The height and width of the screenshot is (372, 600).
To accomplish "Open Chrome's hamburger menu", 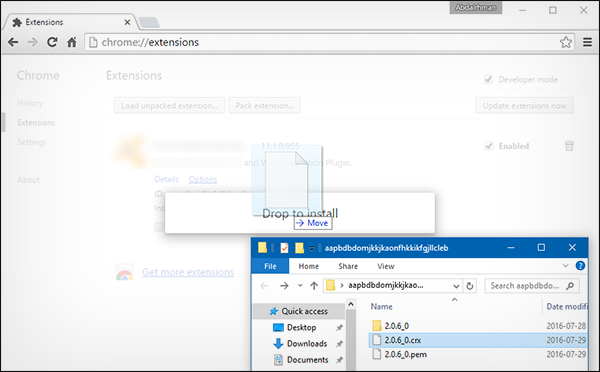I will 587,42.
